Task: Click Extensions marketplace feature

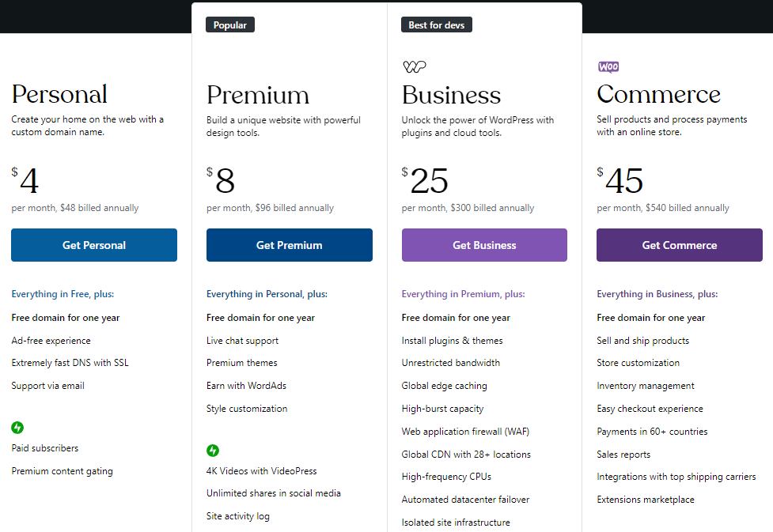Action: click(x=645, y=500)
